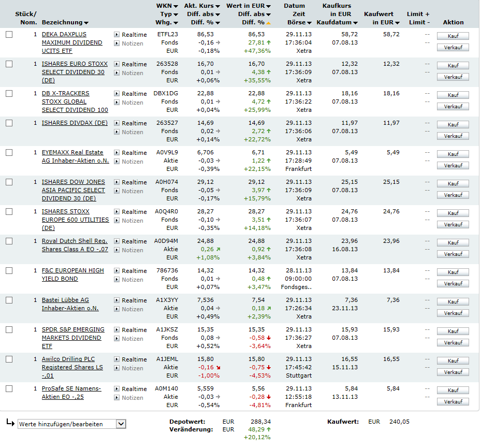Sort by Kaufwert in EUR arrow

397,23
